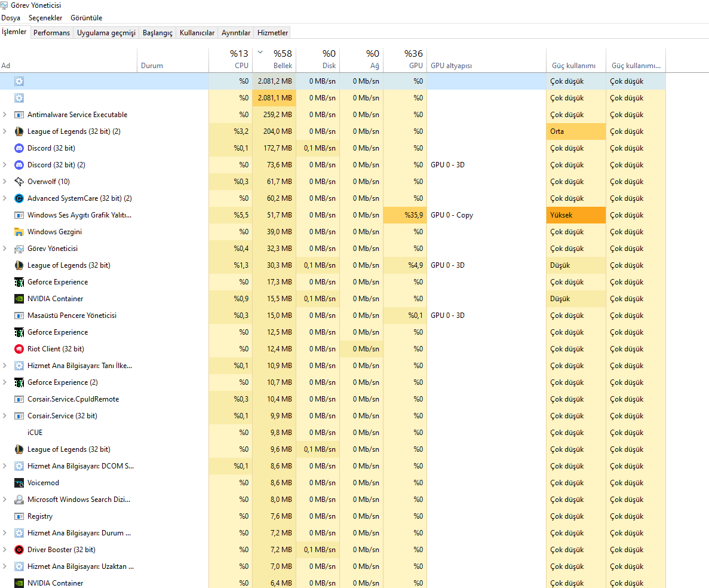Switch to the Uygulama geçmişi tab
The image size is (709, 588).
106,33
